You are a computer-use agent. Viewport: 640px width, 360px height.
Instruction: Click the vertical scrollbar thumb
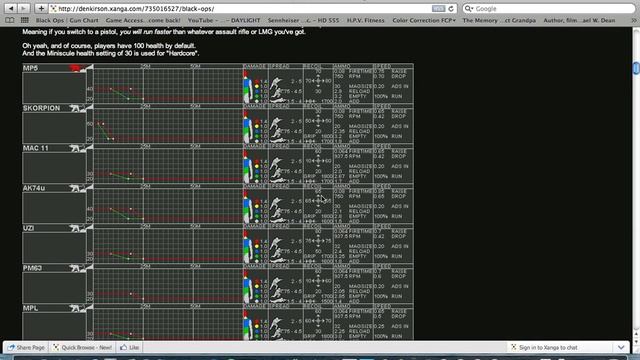[x=636, y=68]
